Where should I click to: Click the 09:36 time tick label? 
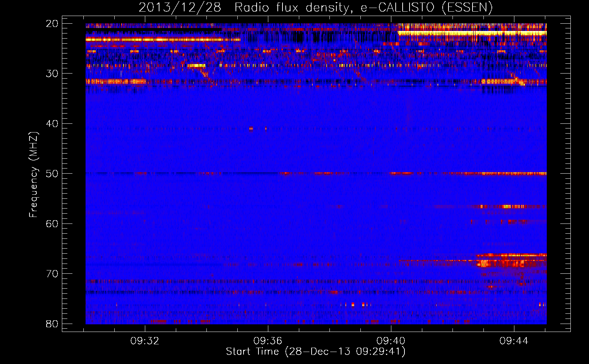[268, 341]
